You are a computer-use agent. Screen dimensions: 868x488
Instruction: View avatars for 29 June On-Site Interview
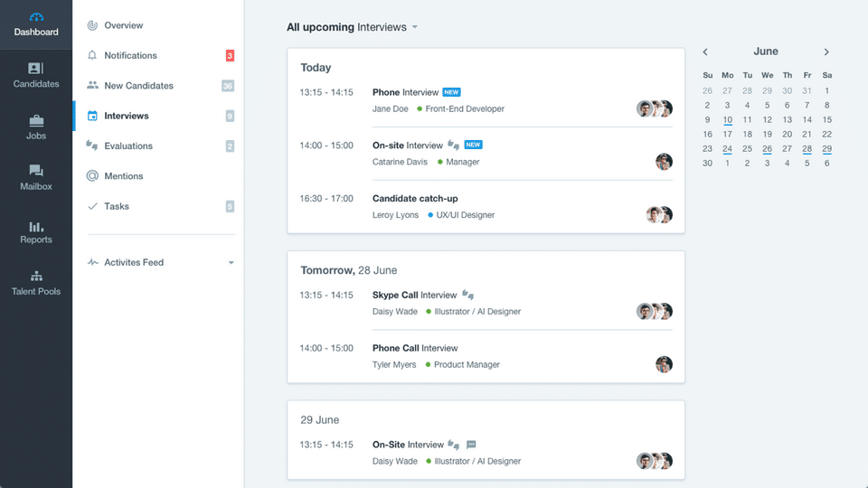[x=655, y=461]
